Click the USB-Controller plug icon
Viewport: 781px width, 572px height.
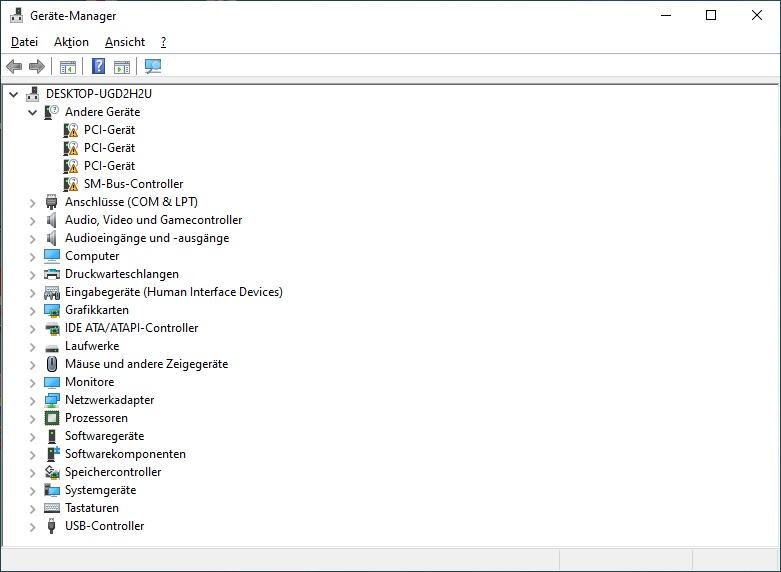click(x=51, y=526)
